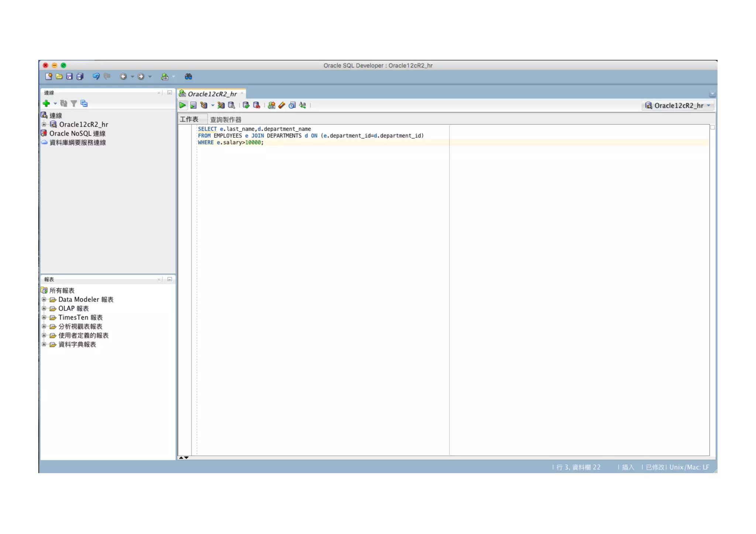Close the Oracle12cR2_hr worksheet tab
756x534 pixels.
coord(242,93)
